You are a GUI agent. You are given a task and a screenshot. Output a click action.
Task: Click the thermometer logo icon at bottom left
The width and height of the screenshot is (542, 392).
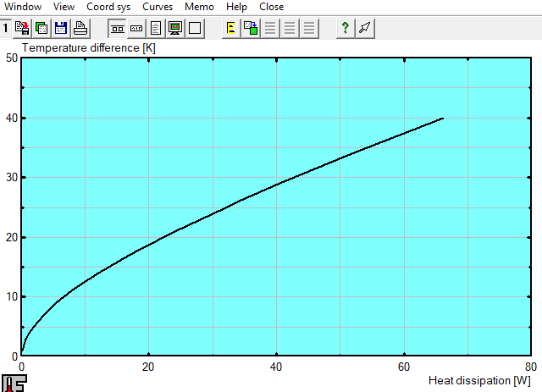point(14,383)
